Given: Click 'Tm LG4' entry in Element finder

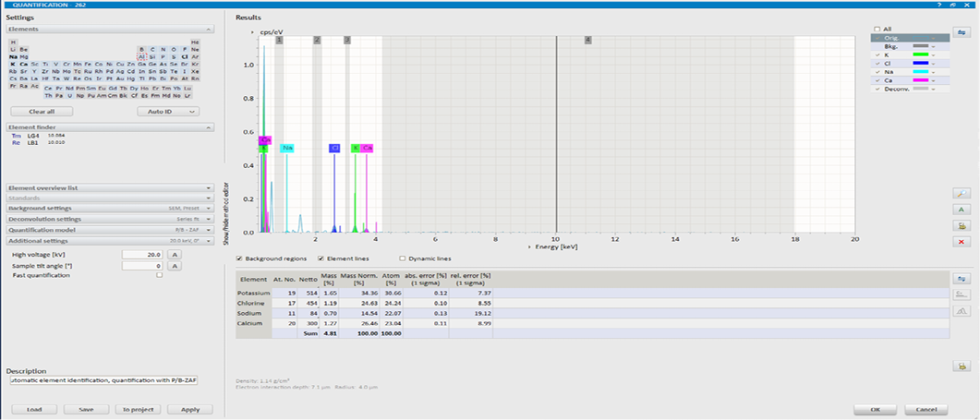Looking at the screenshot, I should point(39,136).
